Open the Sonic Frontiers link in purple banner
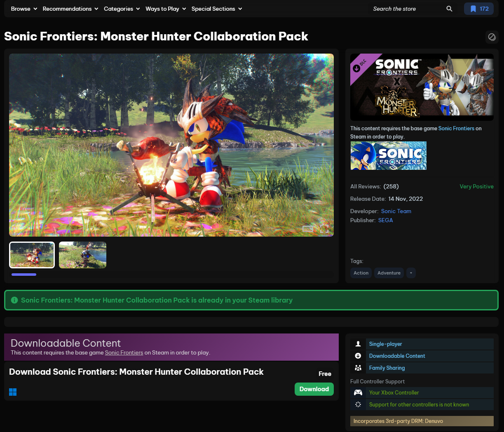This screenshot has width=504, height=432. 124,352
